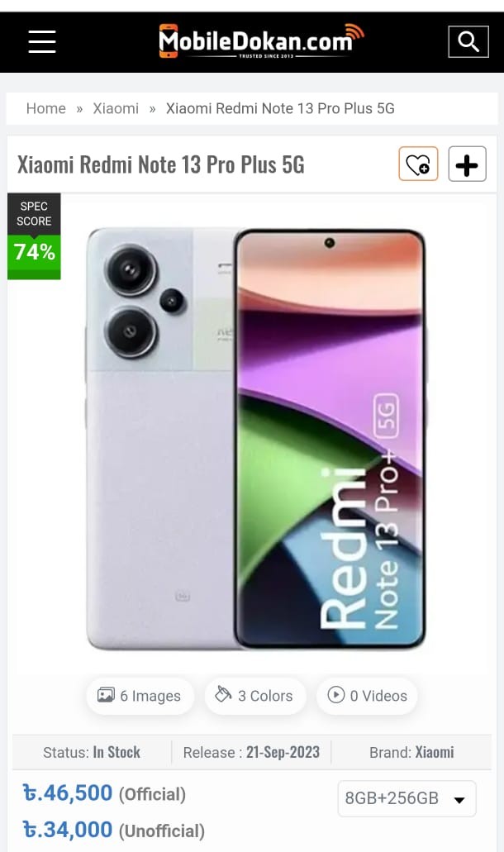Go to Home breadcrumb

coord(45,109)
